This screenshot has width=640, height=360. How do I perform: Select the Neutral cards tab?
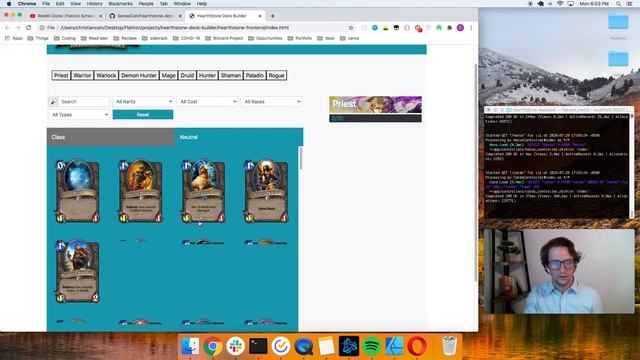tap(239, 137)
